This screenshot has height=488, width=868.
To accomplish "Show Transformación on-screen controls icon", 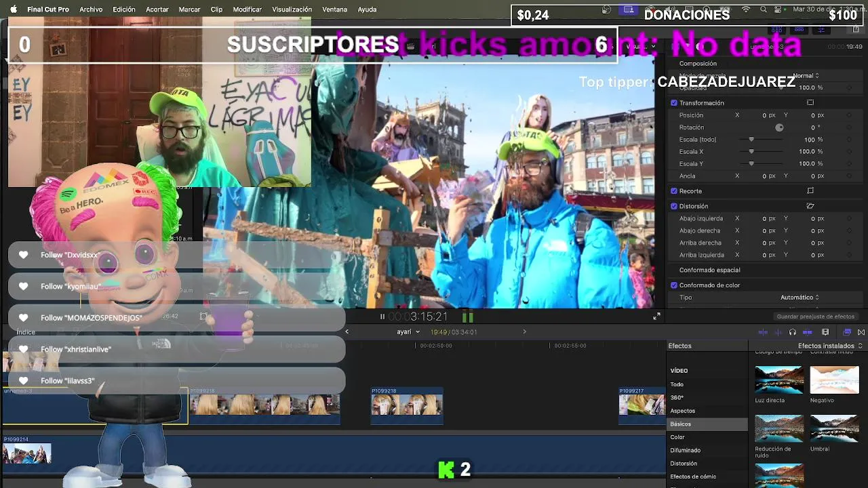I will pyautogui.click(x=810, y=103).
